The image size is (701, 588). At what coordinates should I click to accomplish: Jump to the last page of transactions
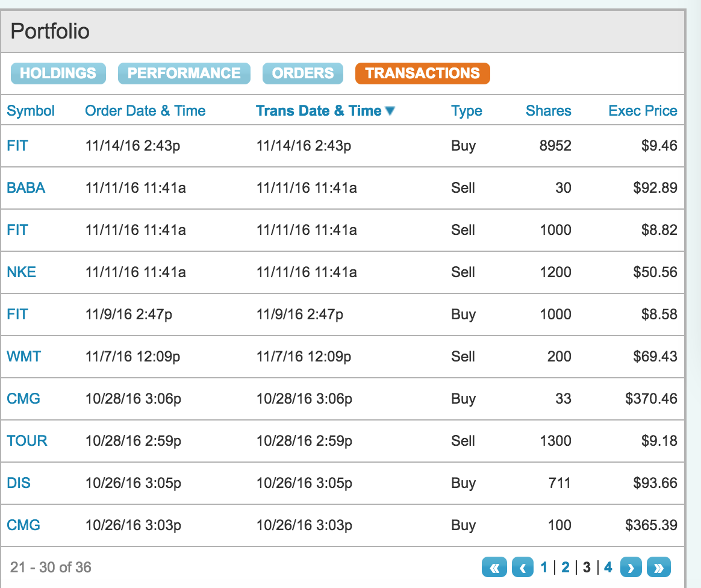pyautogui.click(x=658, y=568)
